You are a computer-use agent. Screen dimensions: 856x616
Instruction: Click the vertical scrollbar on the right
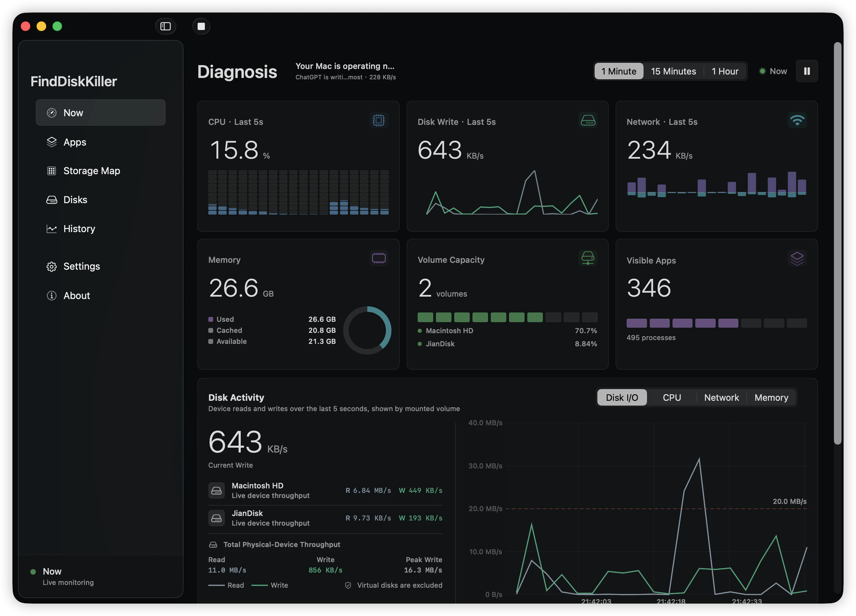(x=837, y=244)
